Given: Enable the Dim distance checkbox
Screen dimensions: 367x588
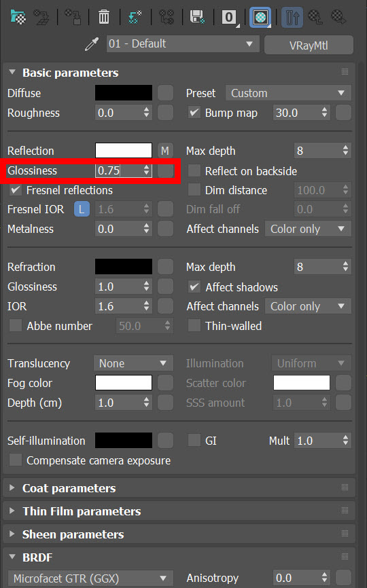Looking at the screenshot, I should (x=194, y=190).
